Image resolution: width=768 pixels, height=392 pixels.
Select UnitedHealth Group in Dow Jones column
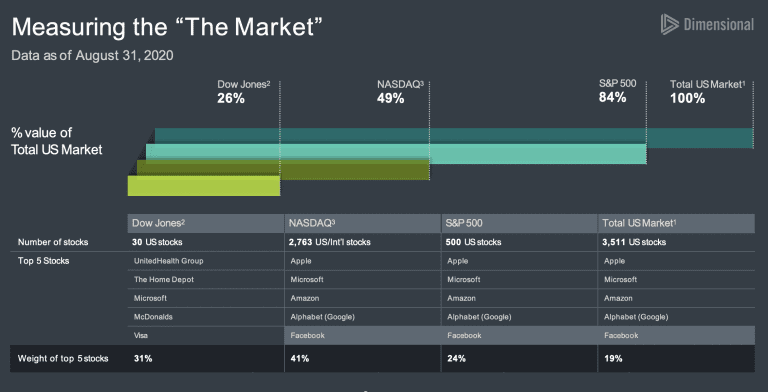(168, 261)
